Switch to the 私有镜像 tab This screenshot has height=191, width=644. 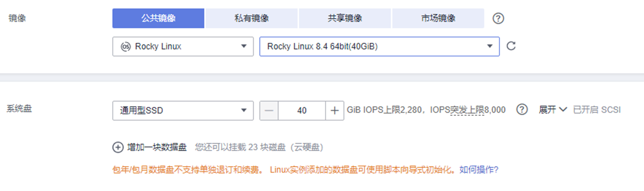tap(252, 19)
